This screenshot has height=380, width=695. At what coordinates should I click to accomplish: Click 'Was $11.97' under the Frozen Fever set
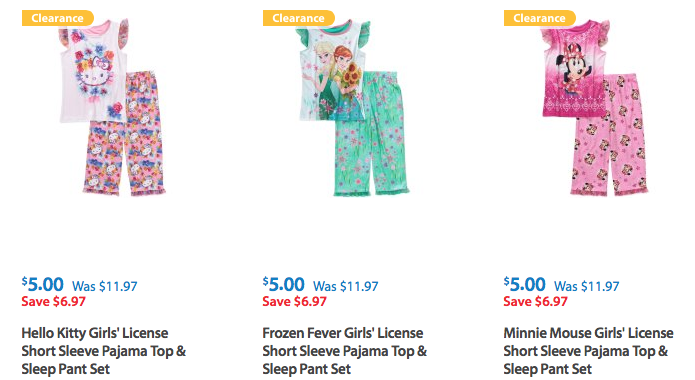(x=346, y=286)
